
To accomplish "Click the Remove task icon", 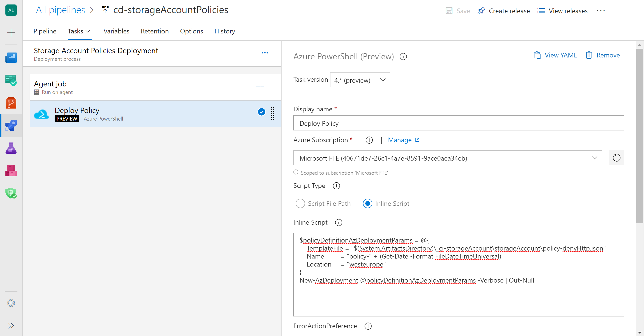I will (x=589, y=55).
